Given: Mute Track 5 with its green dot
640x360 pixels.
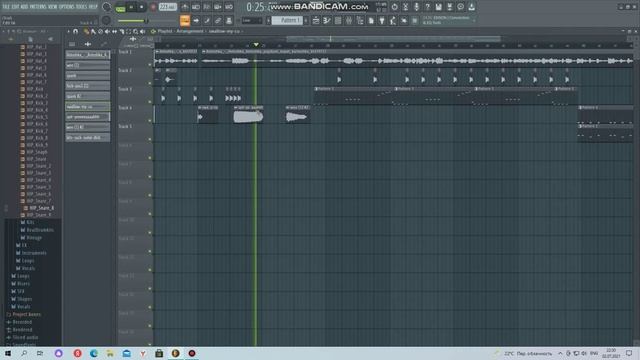Looking at the screenshot, I should pos(150,139).
